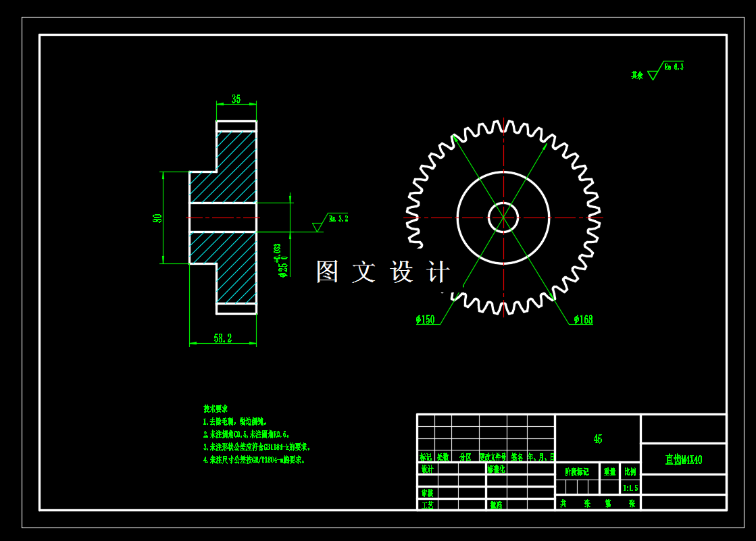Viewport: 756px width, 541px height.
Task: Select the Ra 3.2 roughness triangle symbol
Action: pos(318,227)
